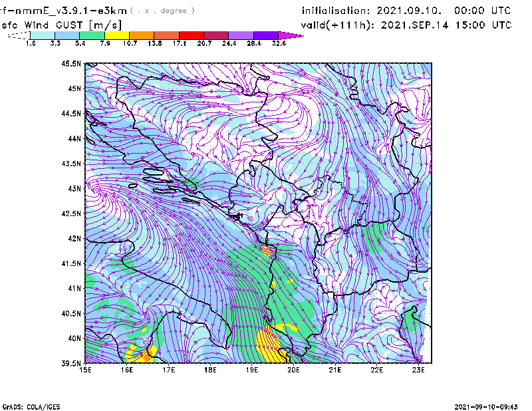Click the 20E longitude axis label
This screenshot has height=411, width=532.
[x=293, y=370]
